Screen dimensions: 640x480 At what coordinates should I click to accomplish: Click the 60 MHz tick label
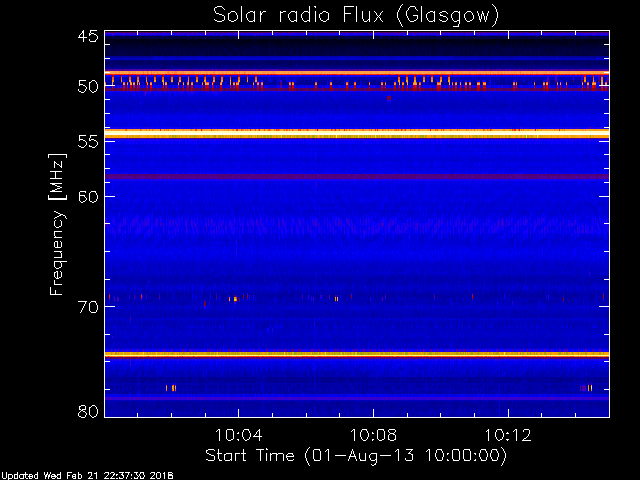click(x=87, y=196)
